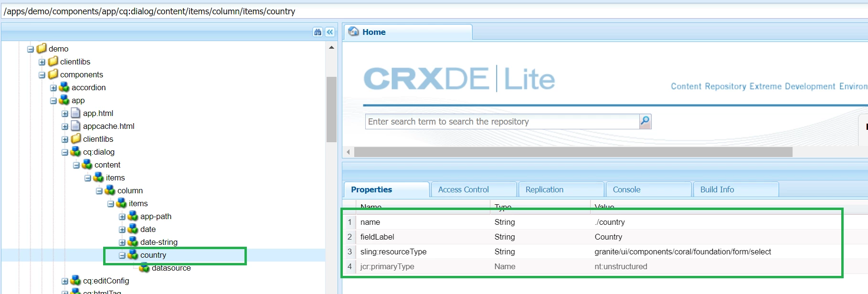Image resolution: width=868 pixels, height=294 pixels.
Task: Collapse the app node
Action: tap(53, 100)
